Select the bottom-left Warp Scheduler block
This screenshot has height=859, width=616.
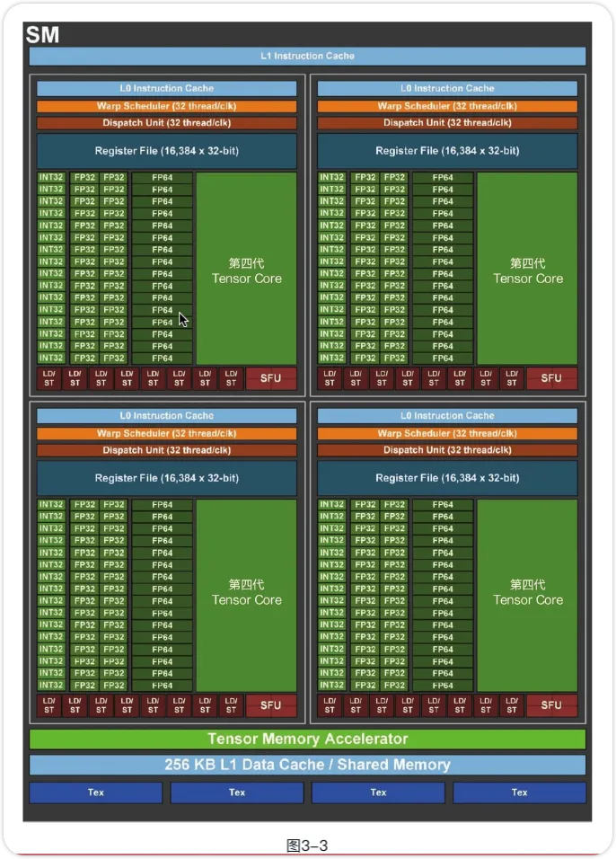[x=166, y=433]
